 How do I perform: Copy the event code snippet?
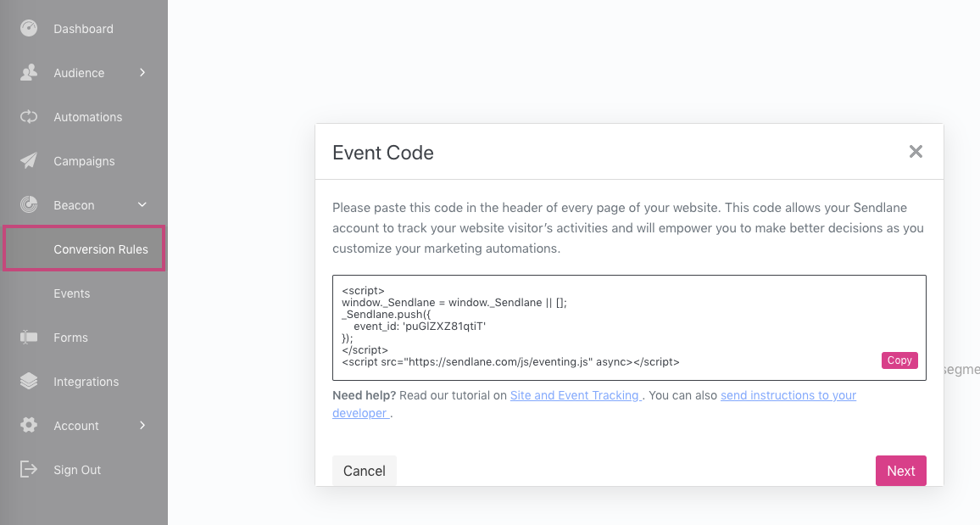pos(899,360)
